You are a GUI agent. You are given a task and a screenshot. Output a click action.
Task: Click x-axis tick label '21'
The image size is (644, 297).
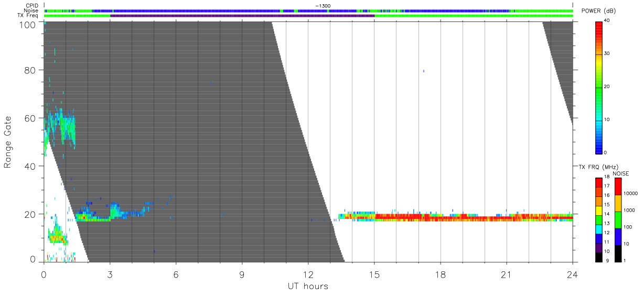click(x=506, y=274)
